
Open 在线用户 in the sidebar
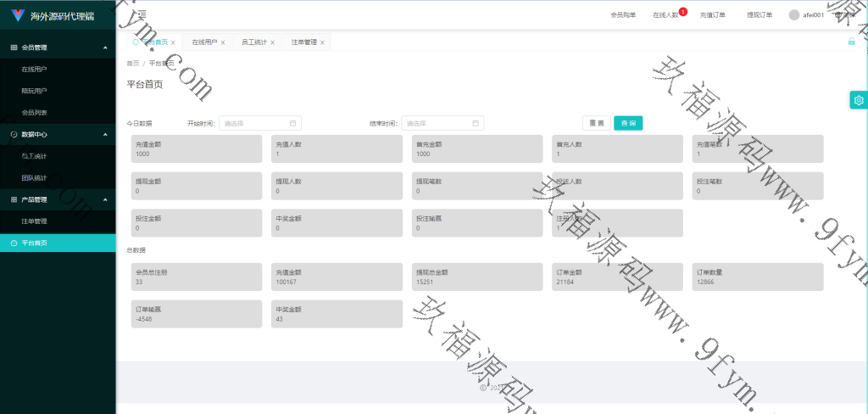(34, 69)
